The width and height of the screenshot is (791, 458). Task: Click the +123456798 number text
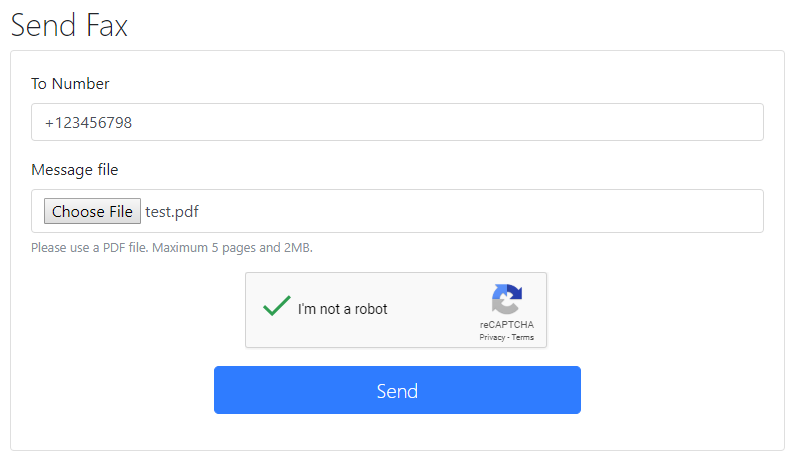88,123
